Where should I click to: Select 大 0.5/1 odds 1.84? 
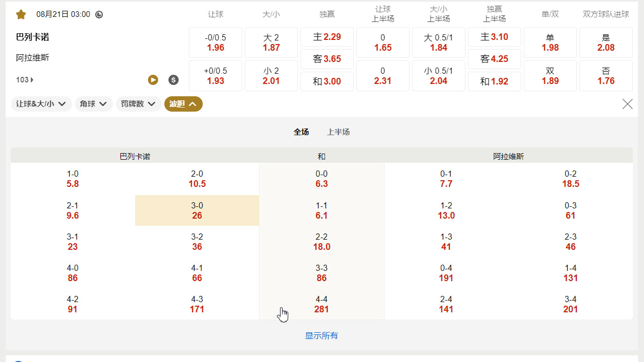[439, 42]
